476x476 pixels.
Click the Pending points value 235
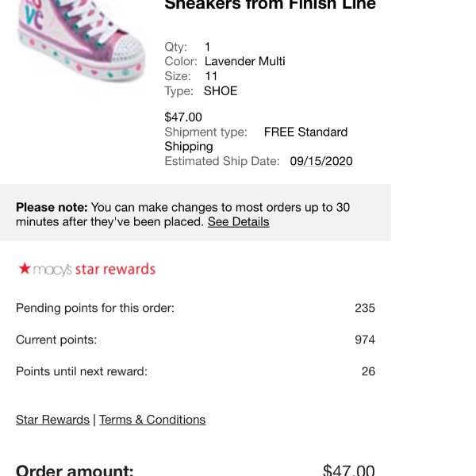365,308
